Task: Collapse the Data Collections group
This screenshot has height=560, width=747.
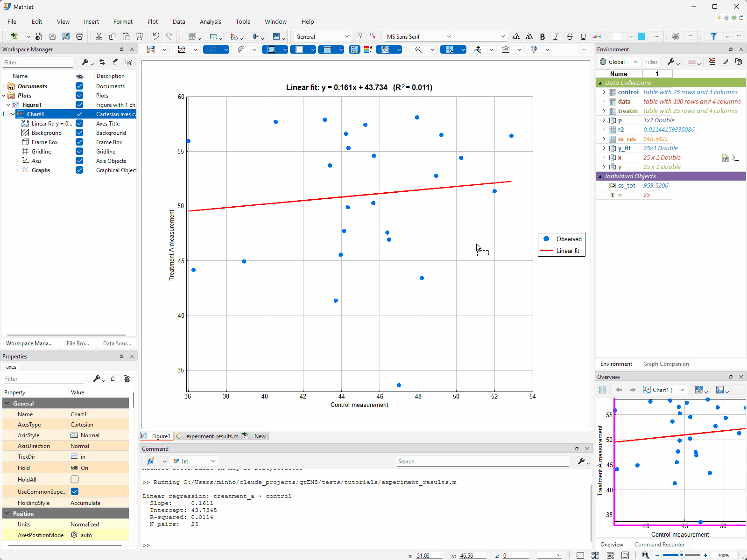Action: [x=600, y=83]
